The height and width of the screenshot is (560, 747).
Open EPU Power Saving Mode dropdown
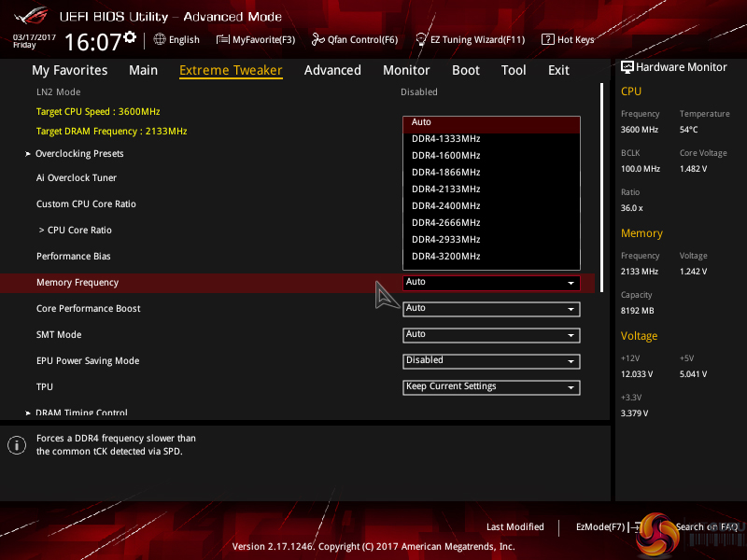click(x=491, y=361)
